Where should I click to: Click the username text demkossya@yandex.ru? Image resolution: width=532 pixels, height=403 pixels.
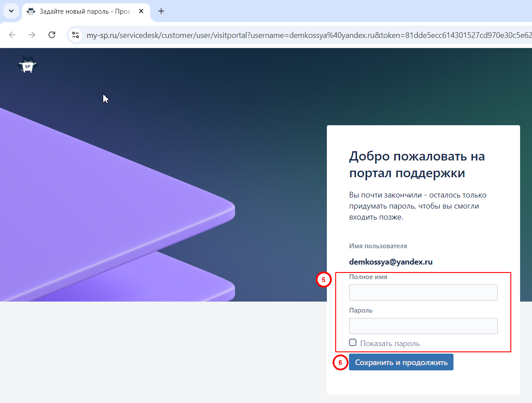(391, 262)
